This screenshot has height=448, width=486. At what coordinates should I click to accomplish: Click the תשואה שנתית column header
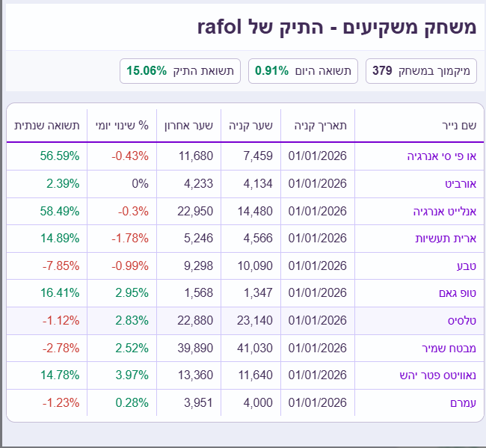46,126
